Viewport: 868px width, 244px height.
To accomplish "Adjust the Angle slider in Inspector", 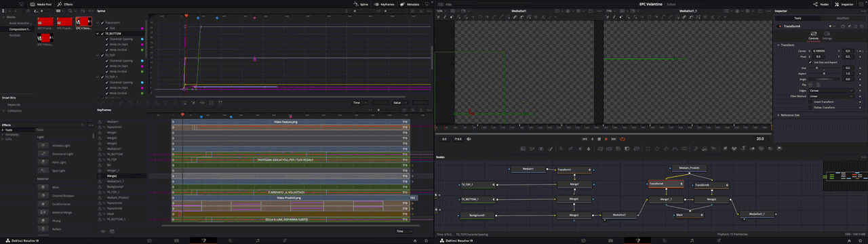I will (x=825, y=79).
